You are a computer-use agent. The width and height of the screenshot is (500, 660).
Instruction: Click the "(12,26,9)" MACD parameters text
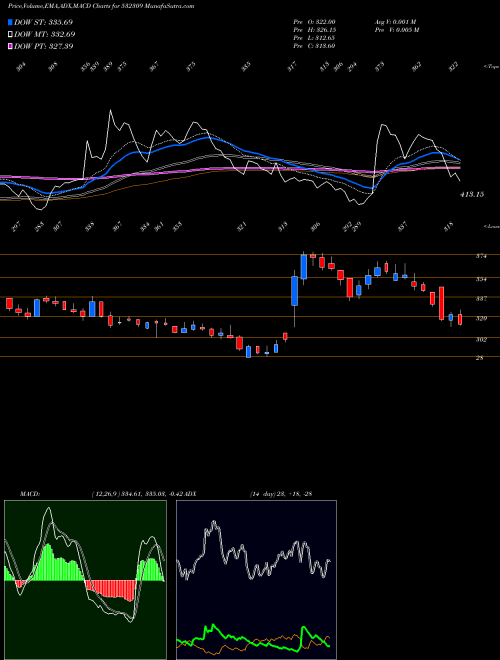105,494
